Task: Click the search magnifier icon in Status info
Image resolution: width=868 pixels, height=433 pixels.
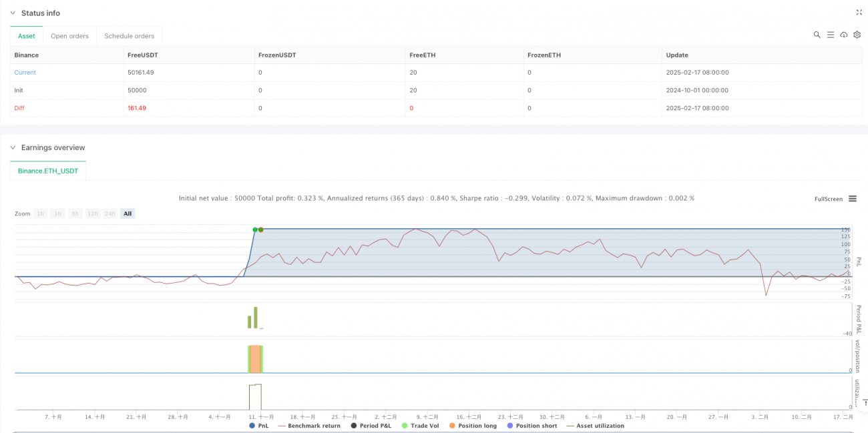Action: [817, 35]
